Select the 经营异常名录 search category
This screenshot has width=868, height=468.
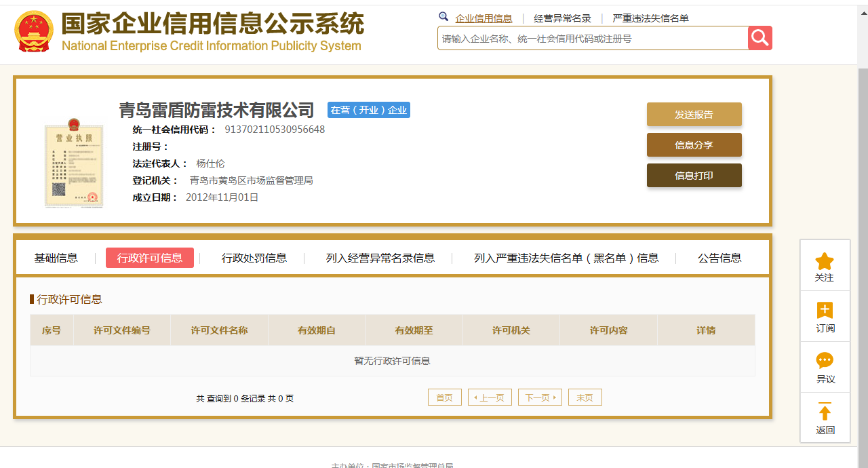tap(562, 18)
